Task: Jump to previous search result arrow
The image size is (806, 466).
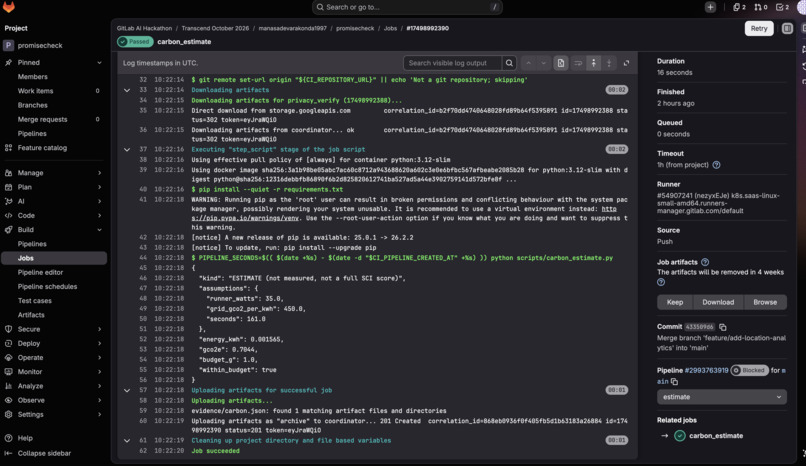Action: [x=528, y=63]
